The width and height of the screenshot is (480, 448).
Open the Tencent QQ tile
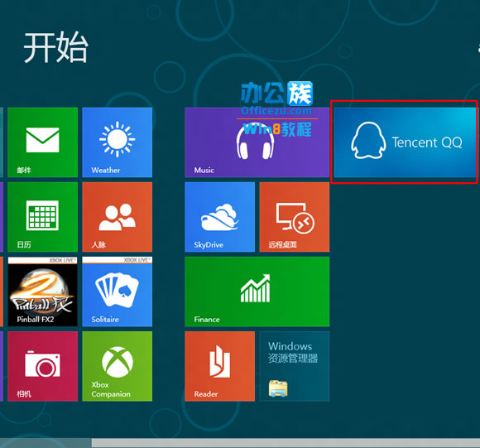click(x=405, y=142)
